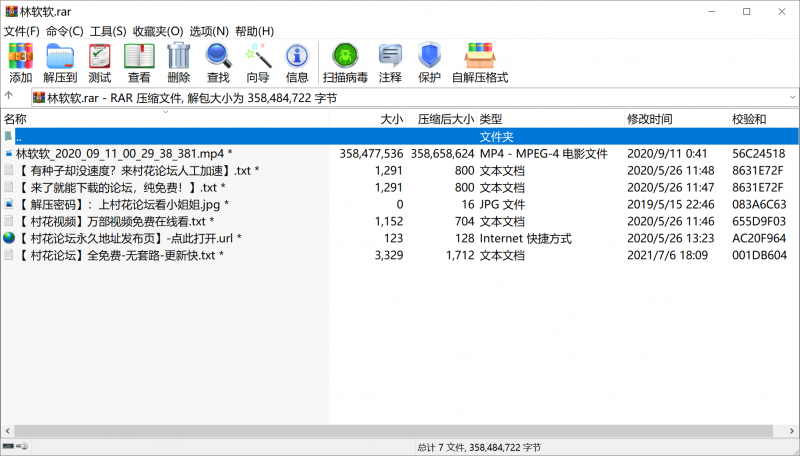
Task: Open the Options (选项) menu
Action: click(209, 31)
